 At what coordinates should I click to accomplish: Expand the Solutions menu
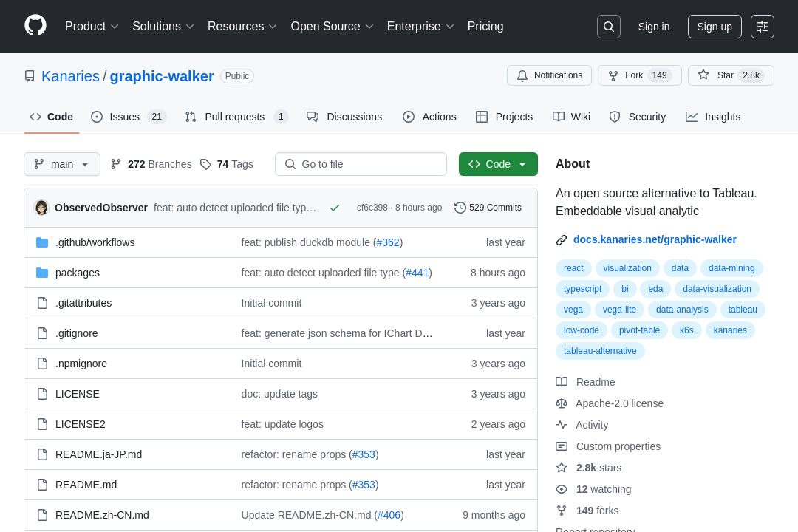pos(163,27)
